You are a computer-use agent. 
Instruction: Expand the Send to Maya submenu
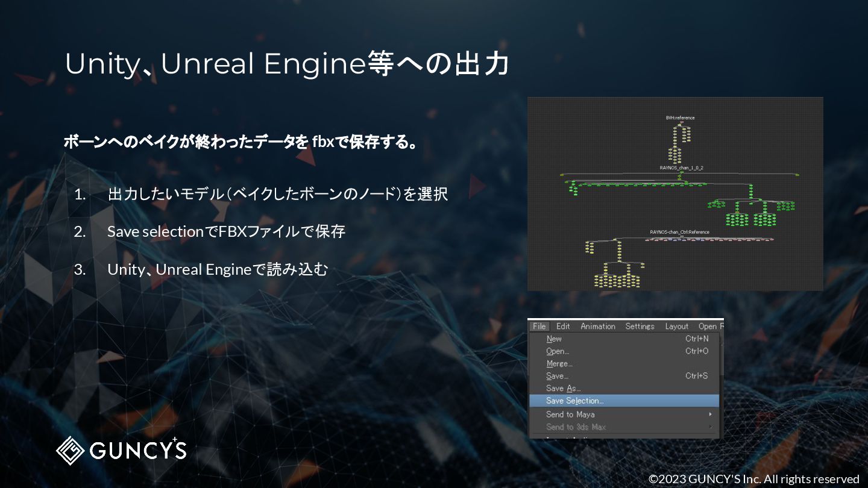[624, 414]
